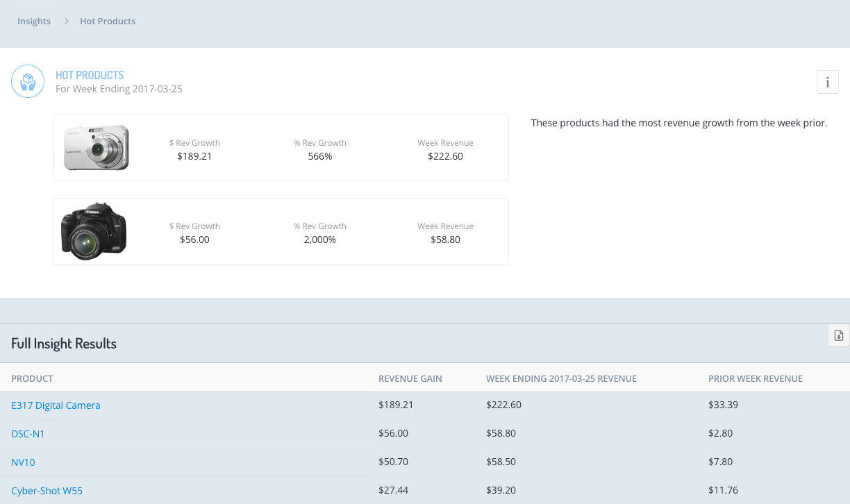Click $50.70 revenue gain cell

393,462
